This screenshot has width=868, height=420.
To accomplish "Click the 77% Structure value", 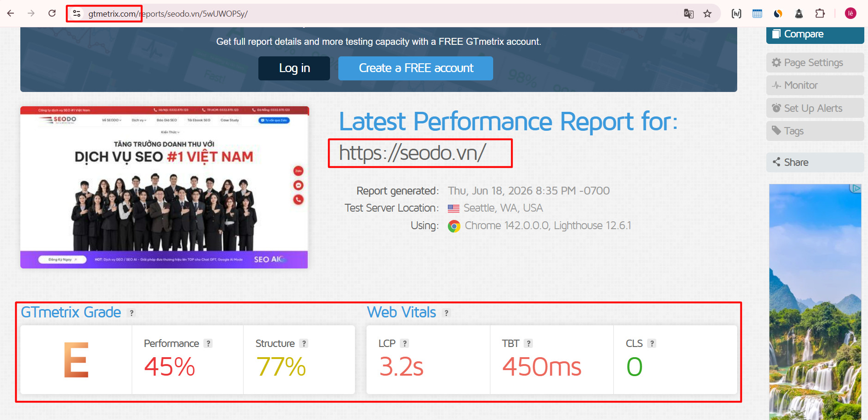I will click(281, 367).
